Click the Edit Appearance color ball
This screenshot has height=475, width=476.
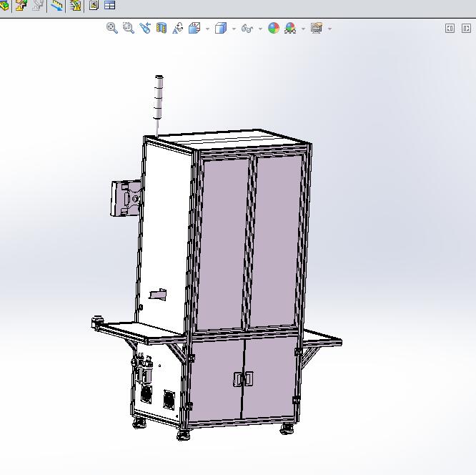pyautogui.click(x=274, y=29)
